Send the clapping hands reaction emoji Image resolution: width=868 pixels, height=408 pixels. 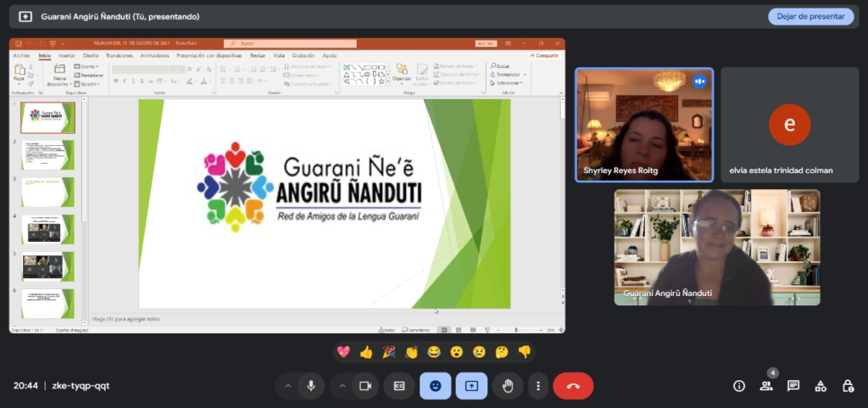tap(411, 352)
